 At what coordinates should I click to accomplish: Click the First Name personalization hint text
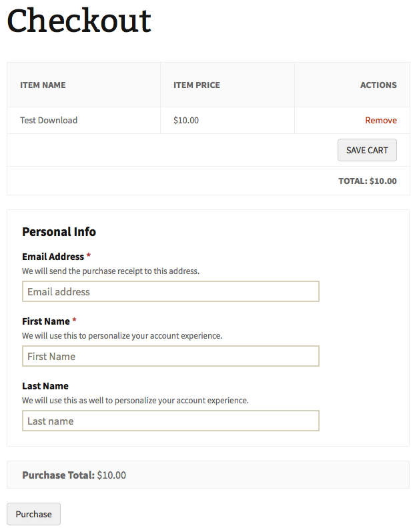click(122, 336)
